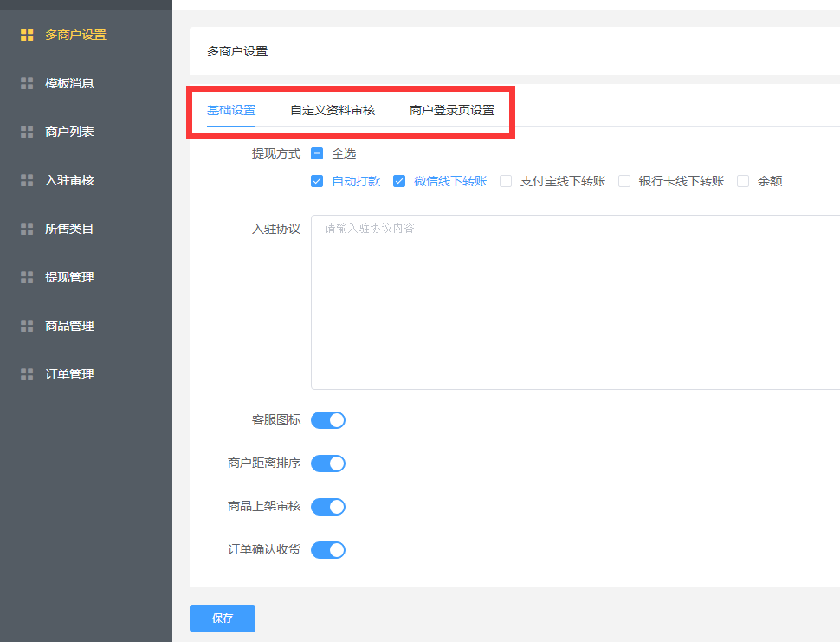The image size is (840, 642).
Task: Disable the 订单确认收货 switch
Action: [328, 550]
